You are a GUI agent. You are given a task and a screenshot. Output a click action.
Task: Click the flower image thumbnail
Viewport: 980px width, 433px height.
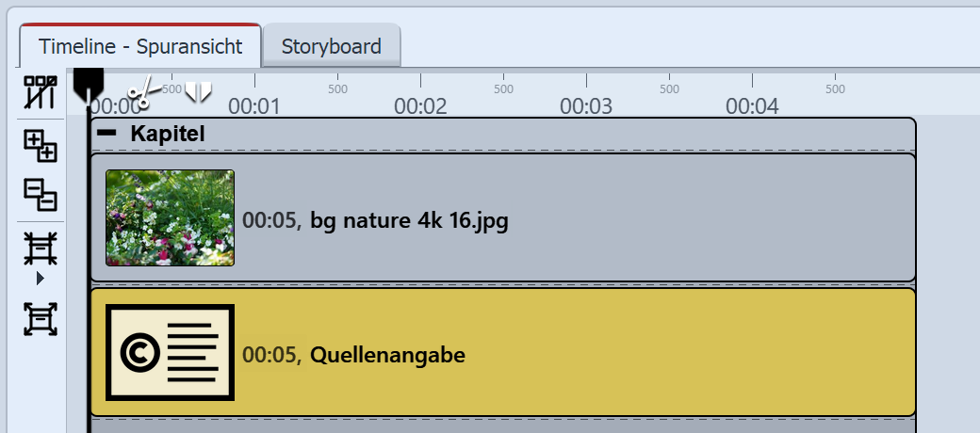pyautogui.click(x=170, y=217)
